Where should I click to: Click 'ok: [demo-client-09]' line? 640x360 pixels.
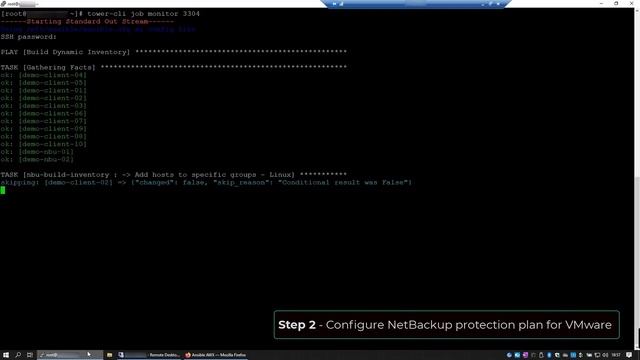pyautogui.click(x=43, y=129)
